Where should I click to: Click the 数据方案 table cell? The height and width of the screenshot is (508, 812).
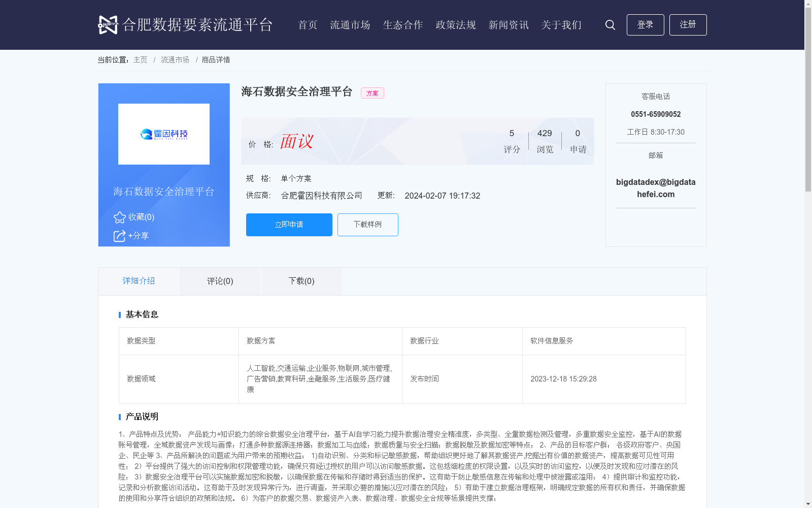click(320, 341)
